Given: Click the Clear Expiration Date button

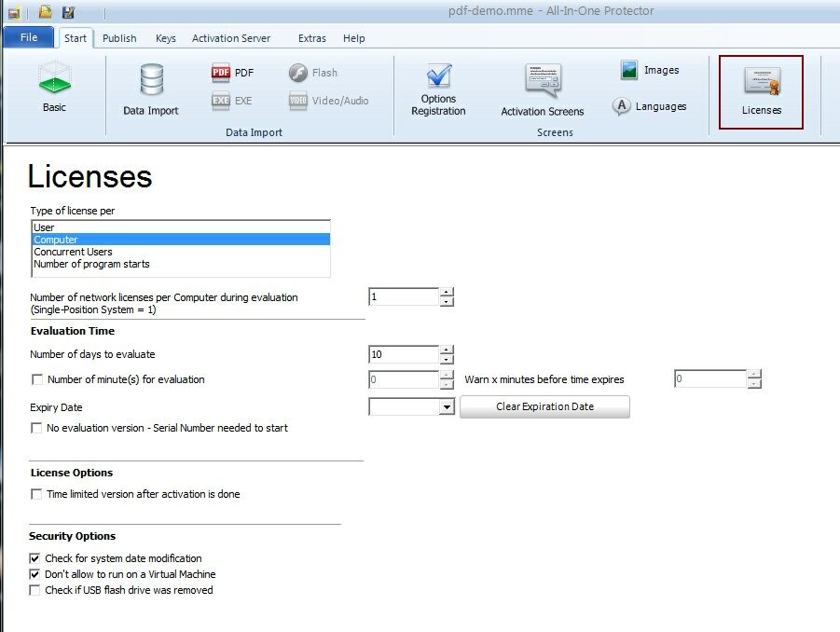Looking at the screenshot, I should coord(544,406).
